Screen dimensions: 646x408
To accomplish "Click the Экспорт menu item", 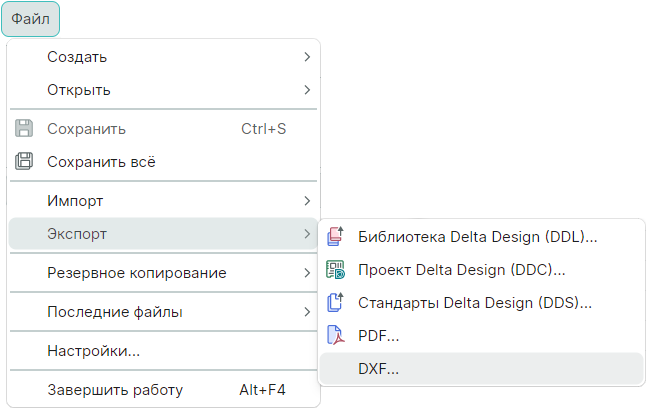I will pyautogui.click(x=78, y=234).
